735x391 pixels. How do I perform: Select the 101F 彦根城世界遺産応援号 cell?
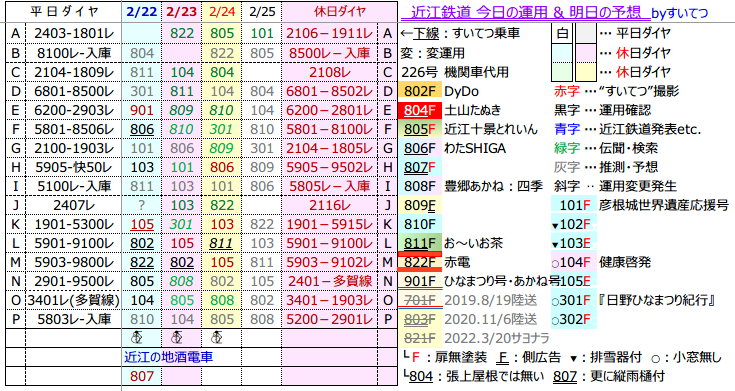click(x=574, y=205)
